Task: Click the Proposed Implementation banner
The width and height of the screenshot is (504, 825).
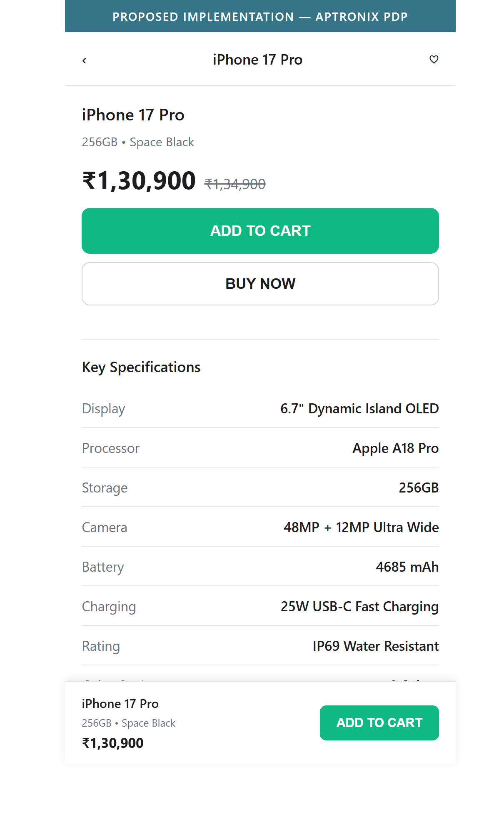Action: click(260, 16)
